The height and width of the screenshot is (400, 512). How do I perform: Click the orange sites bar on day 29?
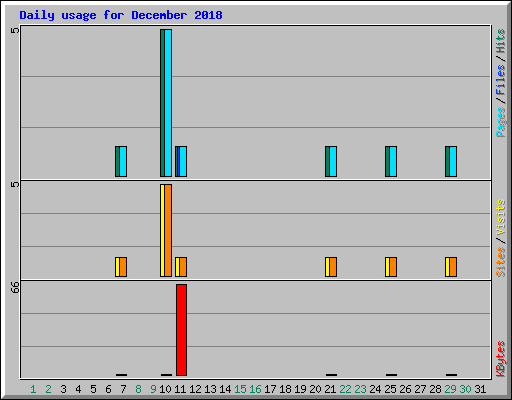[x=453, y=267]
